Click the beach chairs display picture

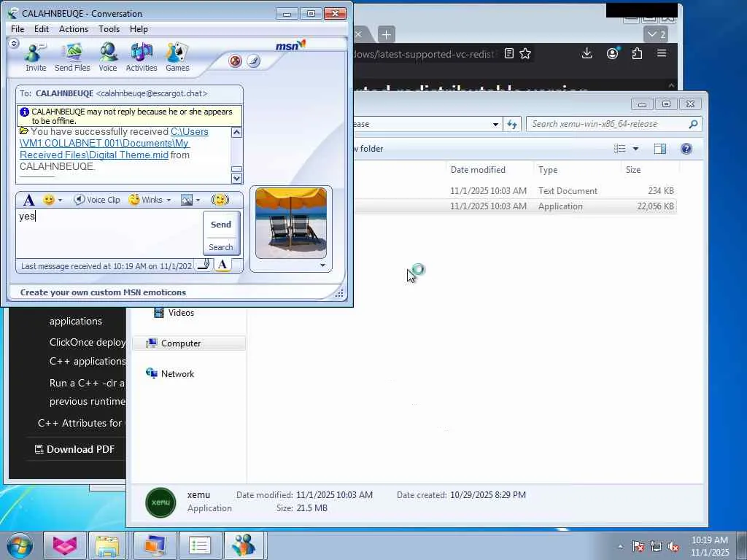click(x=291, y=222)
